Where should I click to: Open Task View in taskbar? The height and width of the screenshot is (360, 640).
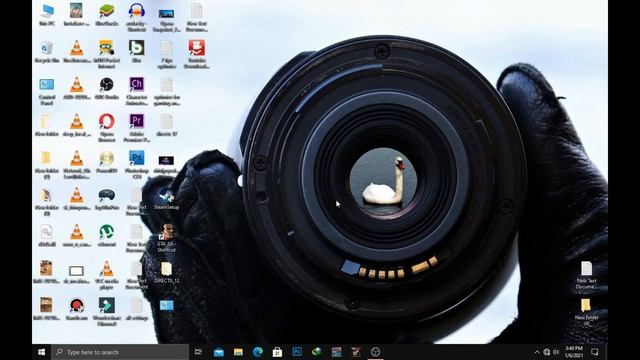pos(198,352)
